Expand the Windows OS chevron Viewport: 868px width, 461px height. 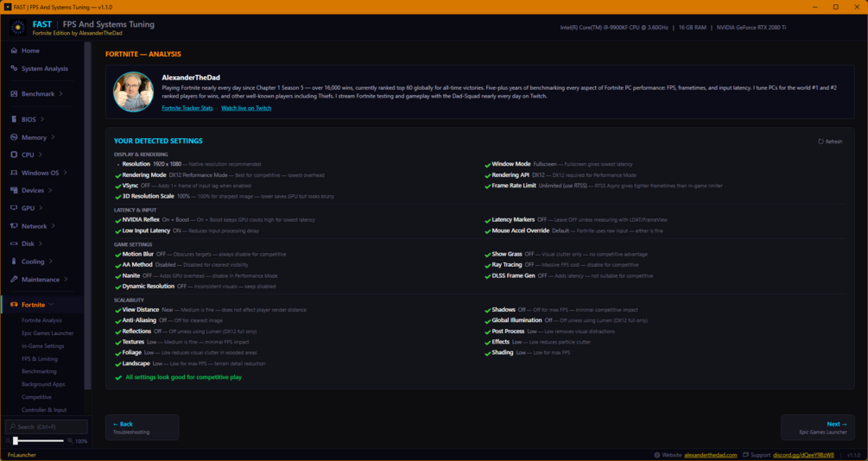pyautogui.click(x=66, y=173)
